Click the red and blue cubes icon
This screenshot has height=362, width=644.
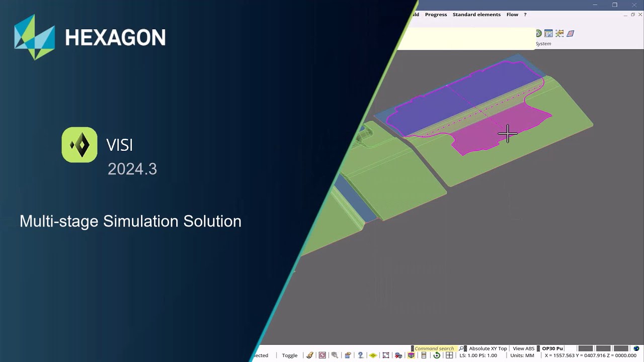(x=398, y=355)
